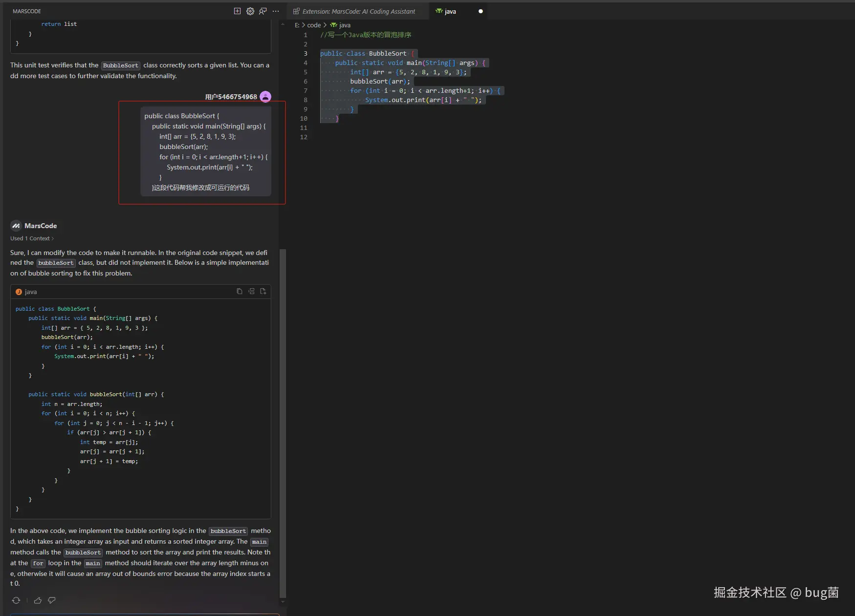Click the feedback icon in MarsCode header
The height and width of the screenshot is (616, 855).
coord(263,11)
